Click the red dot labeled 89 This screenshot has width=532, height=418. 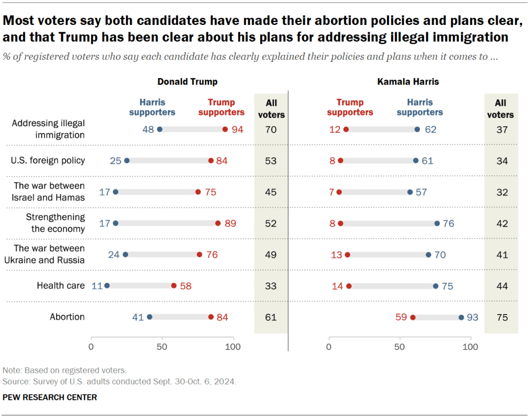coord(217,223)
